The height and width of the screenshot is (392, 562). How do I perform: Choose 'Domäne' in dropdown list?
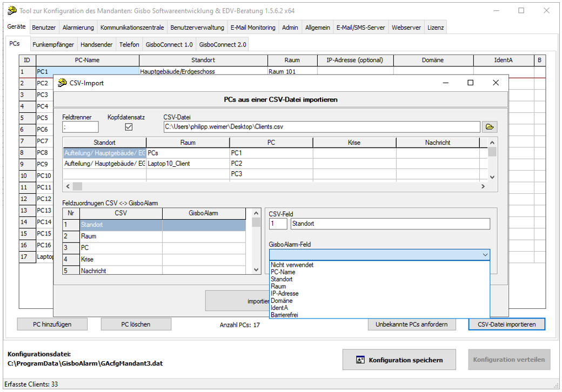(x=282, y=301)
